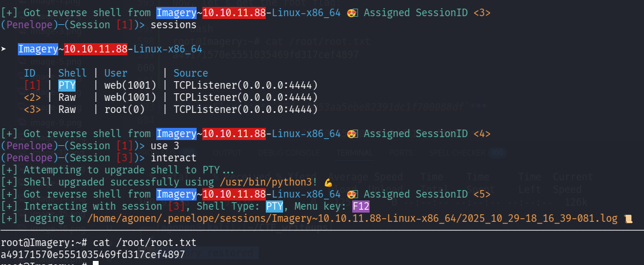Viewport: 644px width, 265px height.
Task: Click the Source column header
Action: 190,73
